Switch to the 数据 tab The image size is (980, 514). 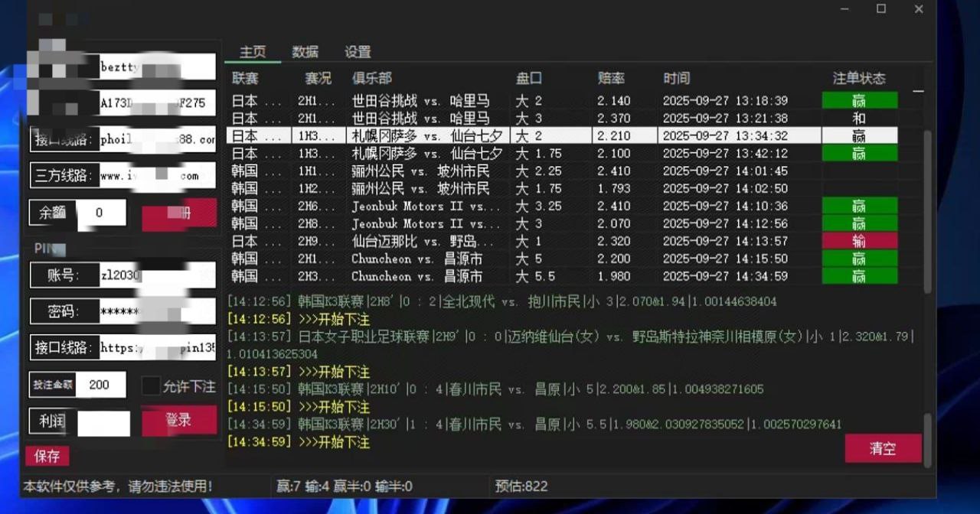coord(305,53)
